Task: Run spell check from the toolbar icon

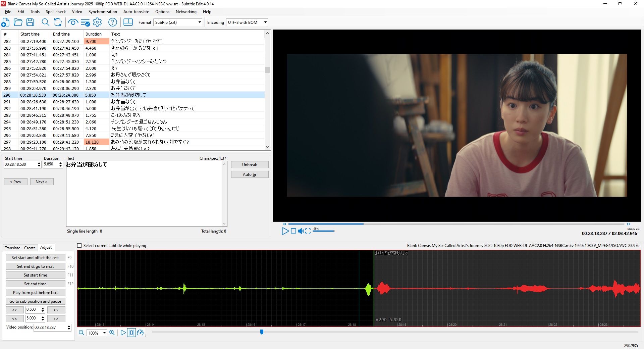Action: point(85,22)
